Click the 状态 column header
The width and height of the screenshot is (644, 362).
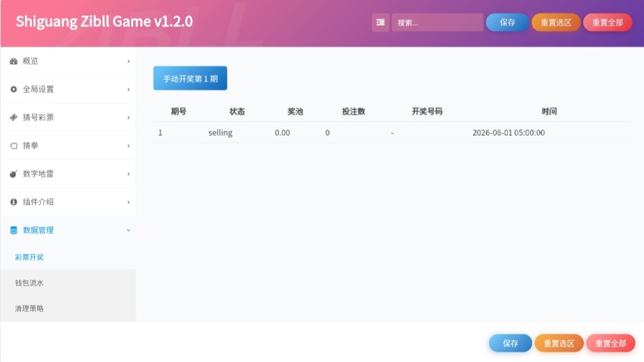tap(237, 111)
